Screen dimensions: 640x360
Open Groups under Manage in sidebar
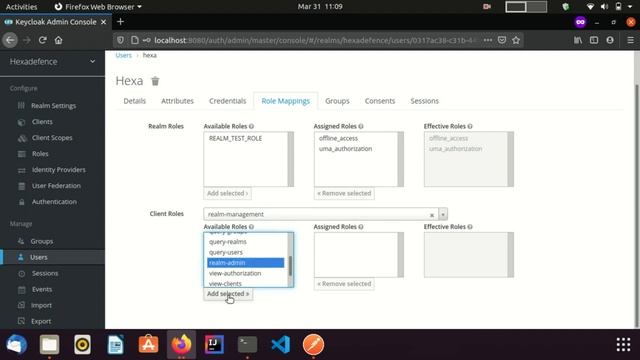coord(41,241)
